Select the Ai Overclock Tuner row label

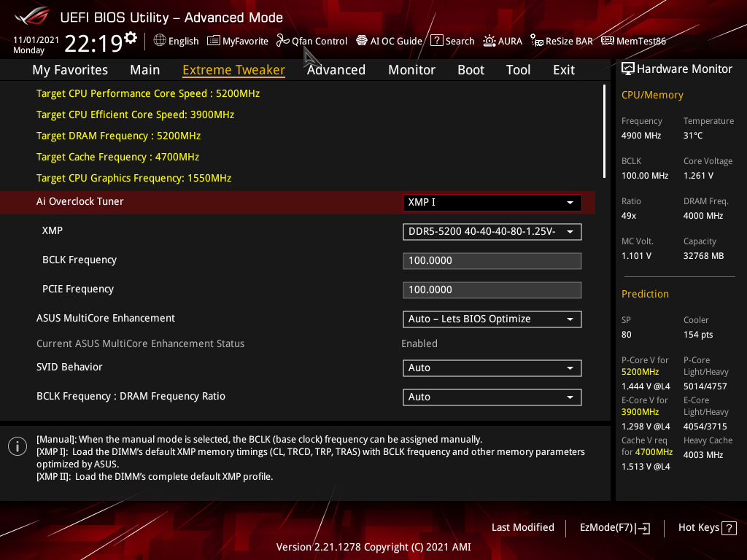click(80, 201)
